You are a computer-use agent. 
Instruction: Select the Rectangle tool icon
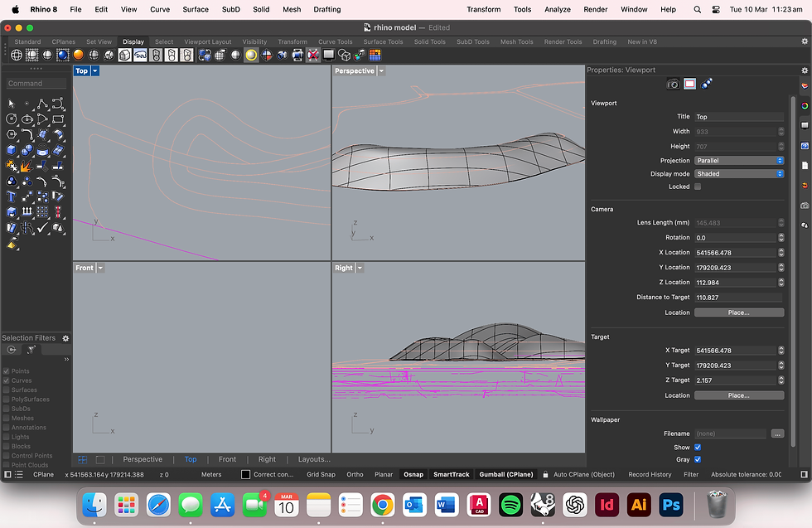tap(57, 119)
